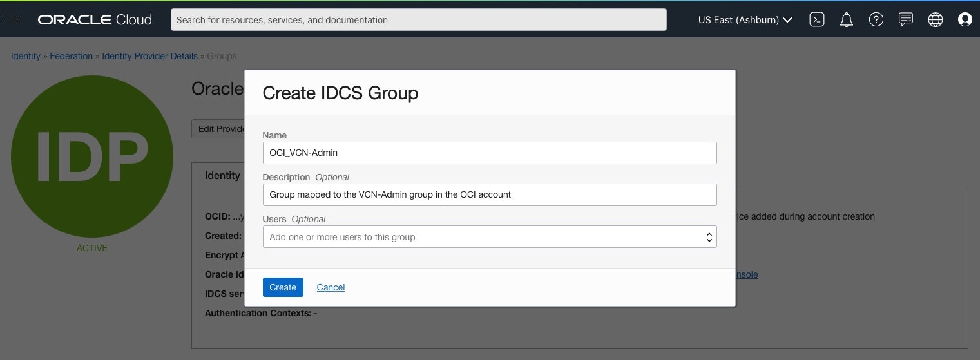980x360 pixels.
Task: Click the Users dropdown arrows
Action: 709,237
